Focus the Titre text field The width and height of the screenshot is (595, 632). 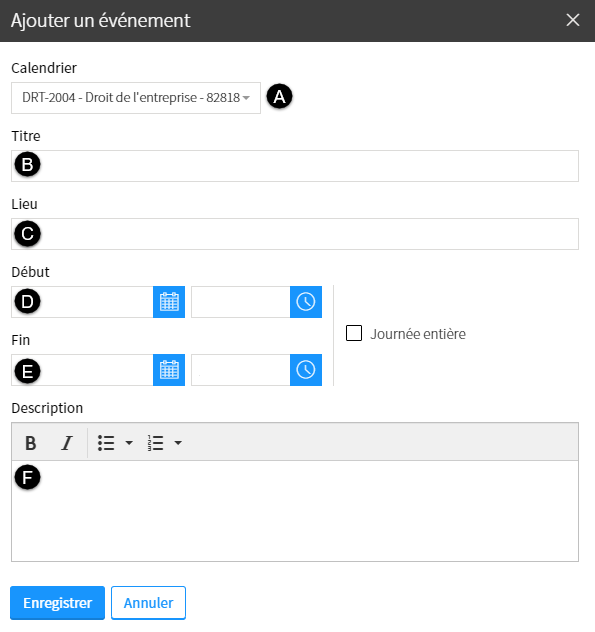[x=295, y=166]
